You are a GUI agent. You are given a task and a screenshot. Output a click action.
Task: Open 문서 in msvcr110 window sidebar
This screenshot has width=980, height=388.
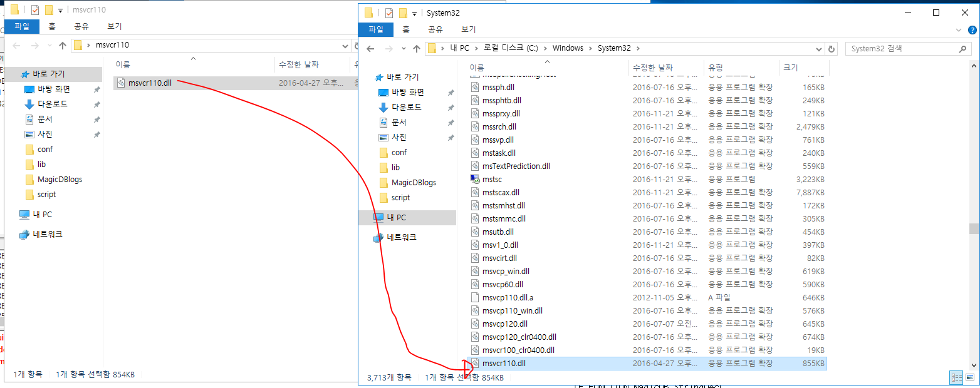[44, 119]
